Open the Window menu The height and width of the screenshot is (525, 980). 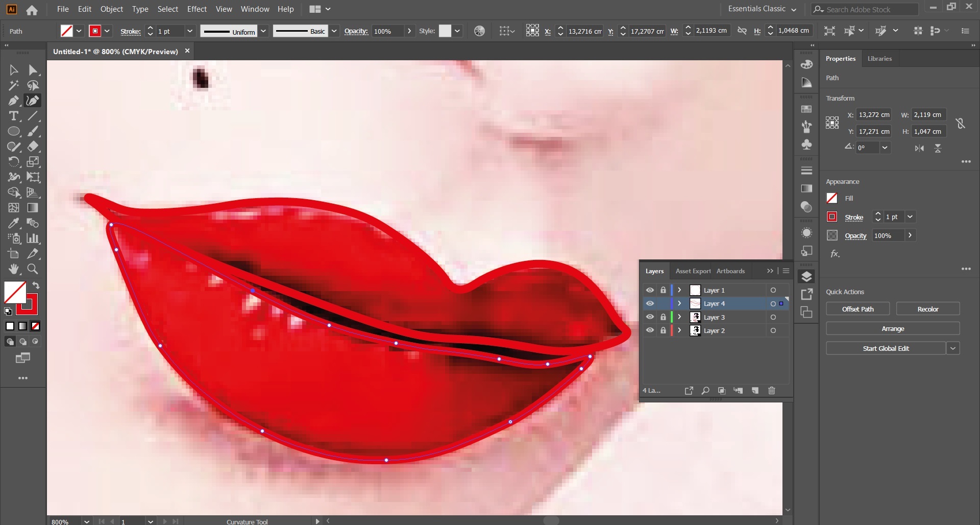coord(255,9)
